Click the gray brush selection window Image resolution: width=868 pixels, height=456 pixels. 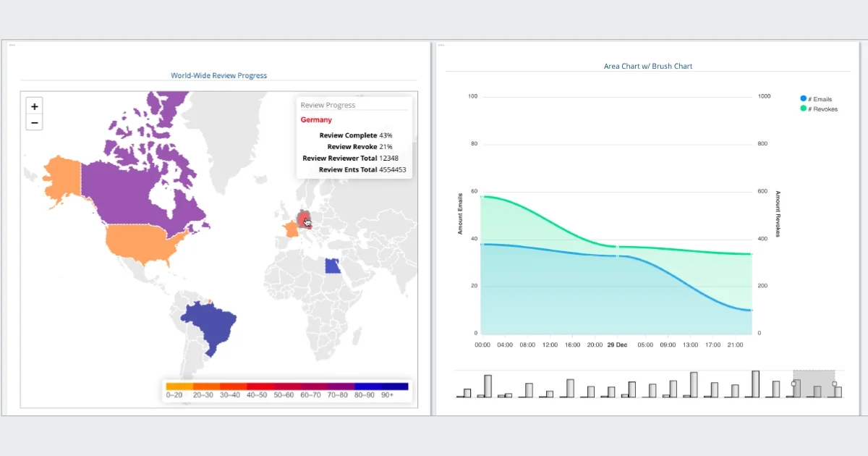pyautogui.click(x=814, y=384)
